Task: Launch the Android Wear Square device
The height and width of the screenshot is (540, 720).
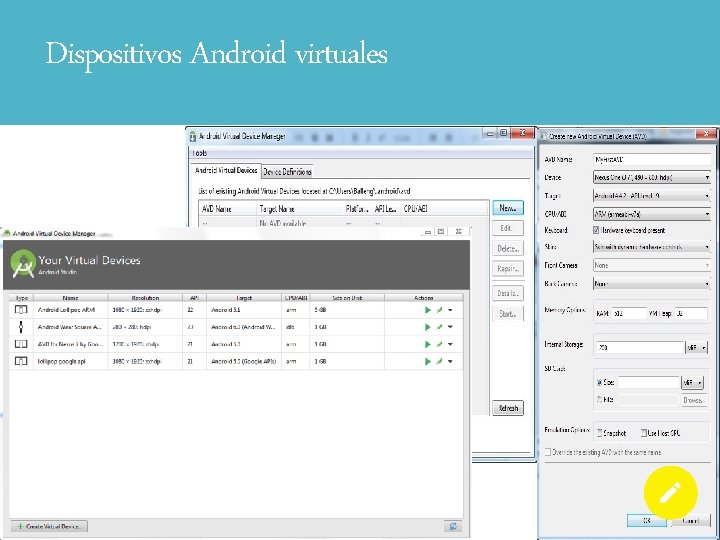Action: coord(428,327)
